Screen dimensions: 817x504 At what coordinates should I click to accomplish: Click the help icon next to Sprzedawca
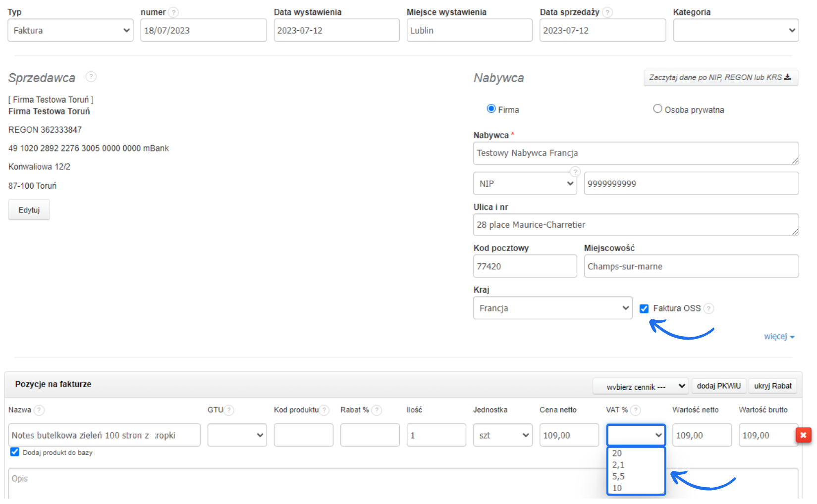[91, 77]
